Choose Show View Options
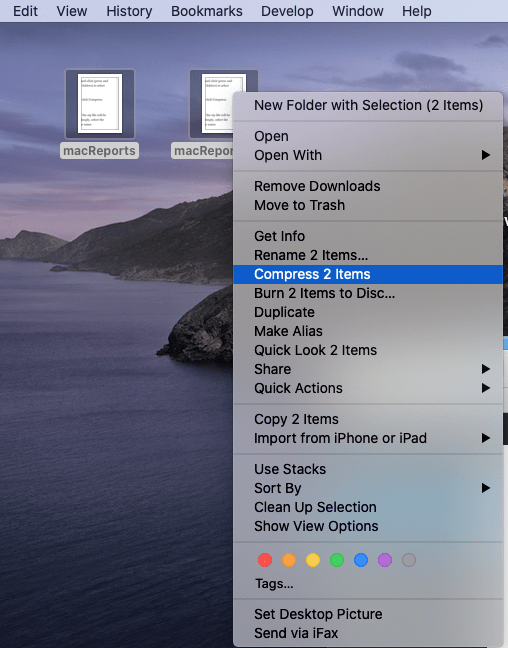 (368, 526)
